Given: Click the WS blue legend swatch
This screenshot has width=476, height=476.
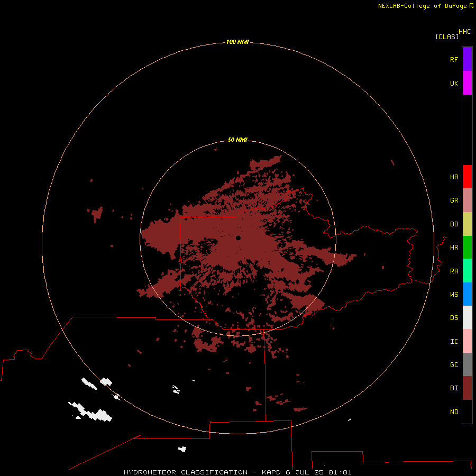Looking at the screenshot, I should (x=467, y=294).
